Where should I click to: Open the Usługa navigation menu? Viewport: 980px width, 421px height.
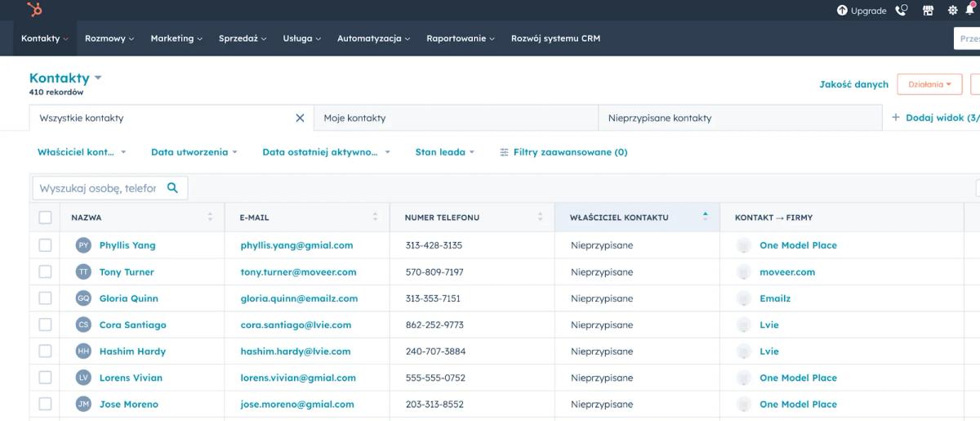point(302,38)
